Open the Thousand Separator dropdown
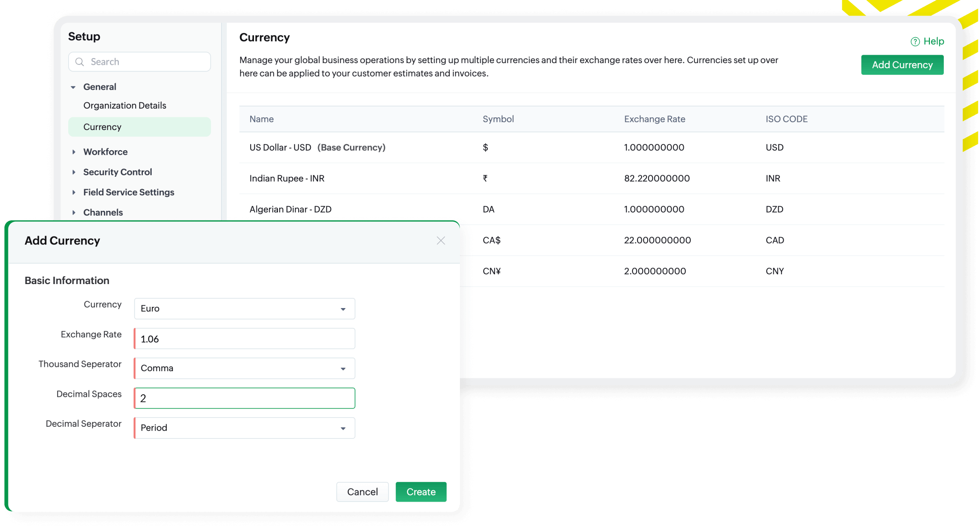This screenshot has width=980, height=529. pyautogui.click(x=244, y=368)
